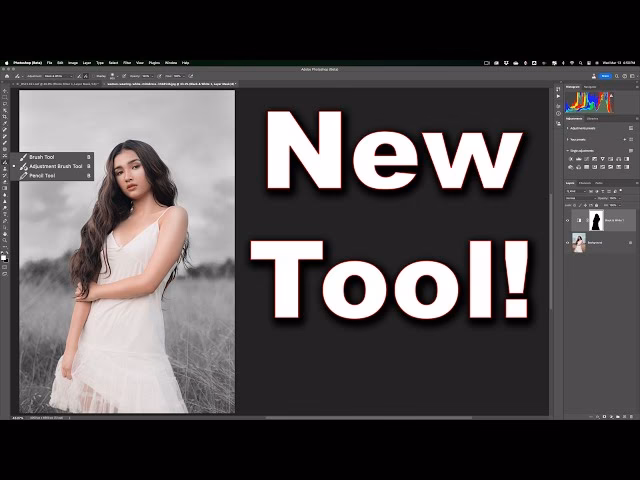Select the Zoom tool in toolbar

pyautogui.click(x=5, y=240)
